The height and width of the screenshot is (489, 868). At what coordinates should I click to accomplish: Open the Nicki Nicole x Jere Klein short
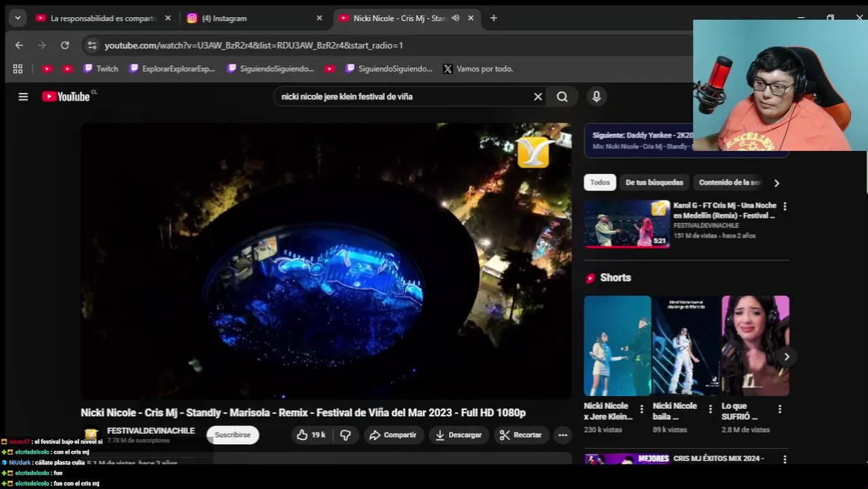tap(617, 346)
